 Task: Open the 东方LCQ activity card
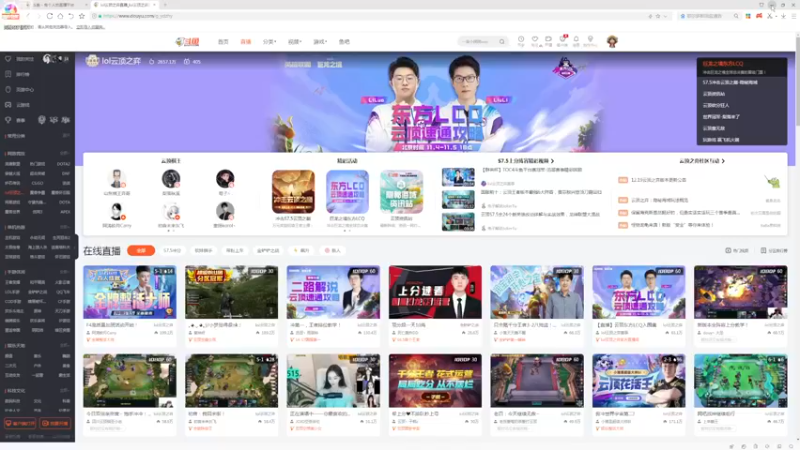point(347,192)
